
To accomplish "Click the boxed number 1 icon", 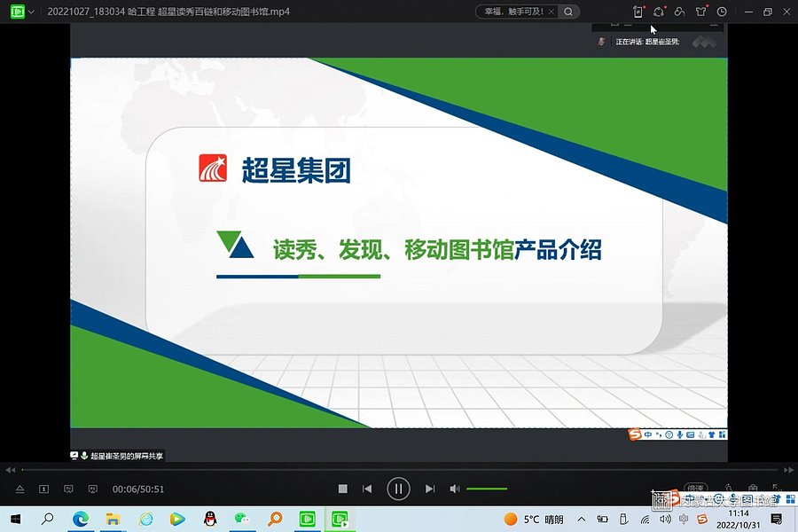I will click(44, 489).
